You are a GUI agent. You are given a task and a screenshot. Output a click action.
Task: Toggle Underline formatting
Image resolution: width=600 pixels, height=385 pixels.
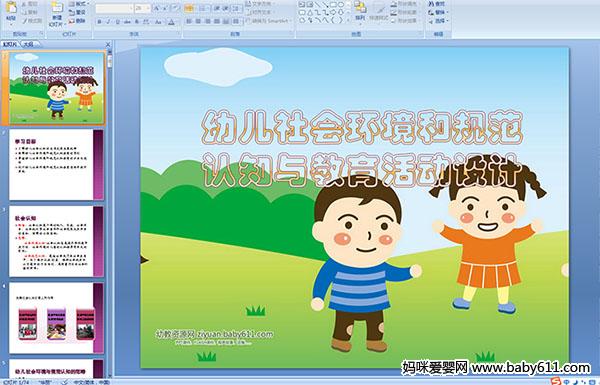pyautogui.click(x=117, y=22)
